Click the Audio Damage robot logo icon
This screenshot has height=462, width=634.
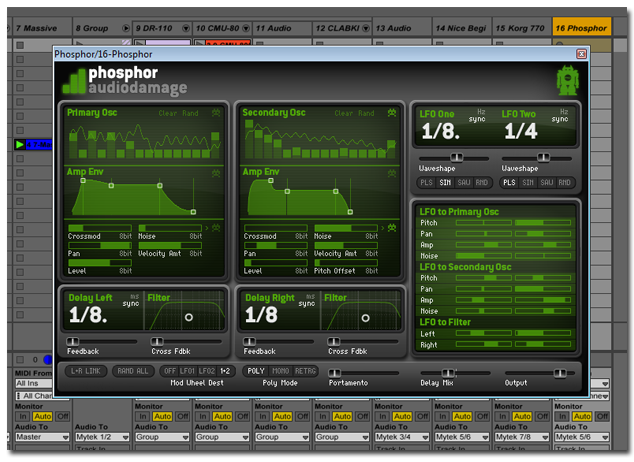[x=568, y=81]
